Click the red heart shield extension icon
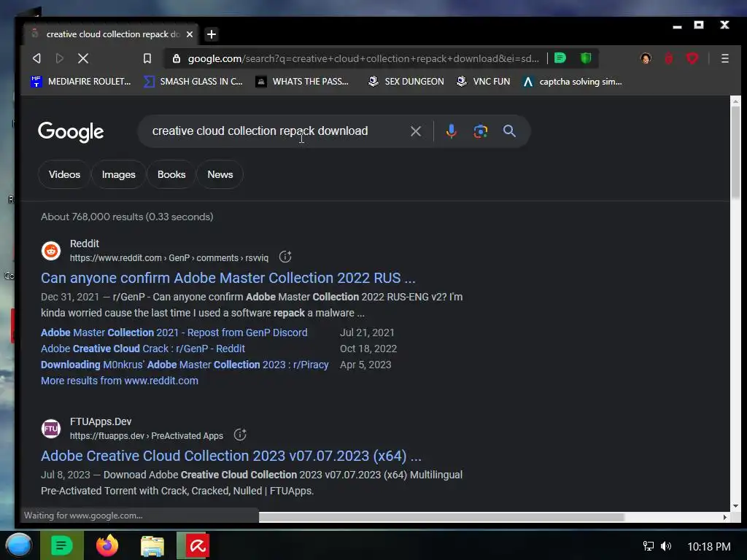 click(x=692, y=58)
